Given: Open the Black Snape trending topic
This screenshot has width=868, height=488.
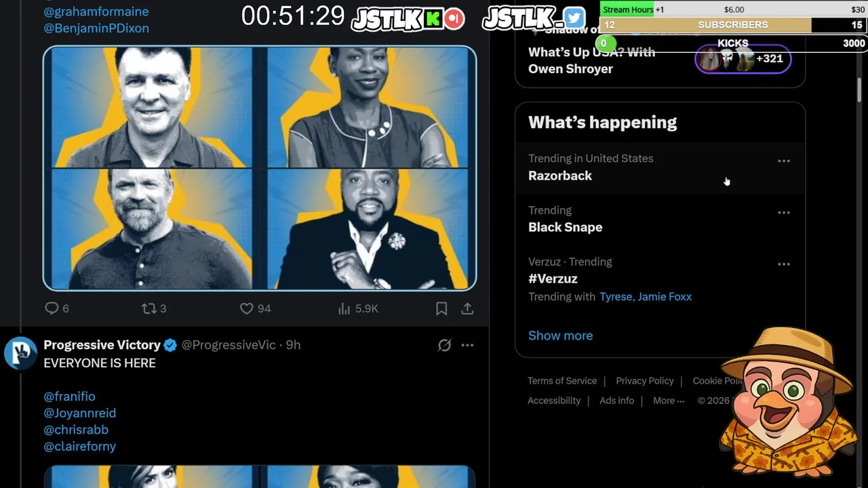Looking at the screenshot, I should pyautogui.click(x=660, y=219).
